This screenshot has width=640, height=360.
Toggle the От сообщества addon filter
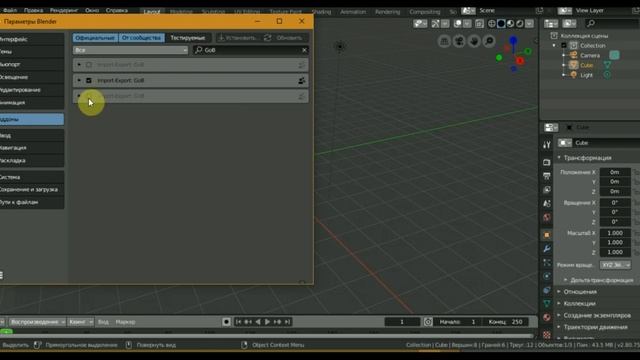pyautogui.click(x=141, y=38)
